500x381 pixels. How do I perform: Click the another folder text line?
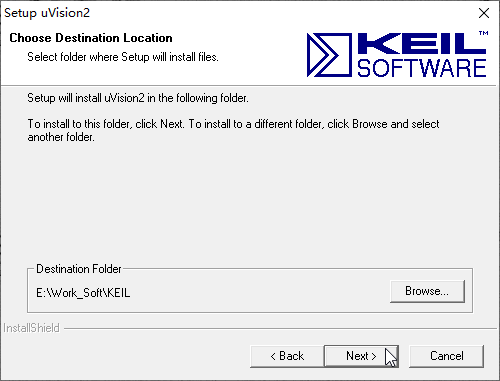pyautogui.click(x=61, y=137)
